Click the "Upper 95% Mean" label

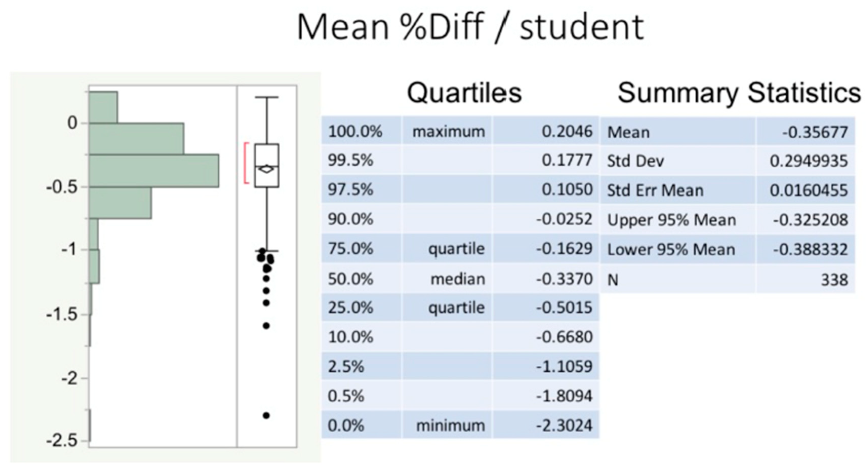[x=671, y=220]
